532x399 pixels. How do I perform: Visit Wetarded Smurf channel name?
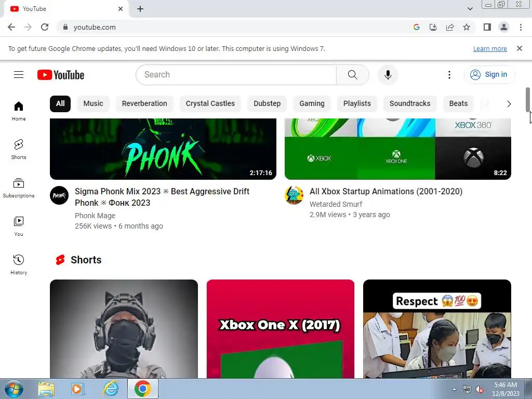click(x=336, y=204)
